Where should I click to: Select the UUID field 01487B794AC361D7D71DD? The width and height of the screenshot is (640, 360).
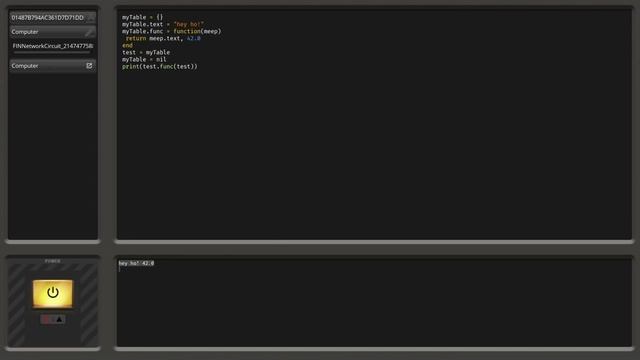pos(52,18)
